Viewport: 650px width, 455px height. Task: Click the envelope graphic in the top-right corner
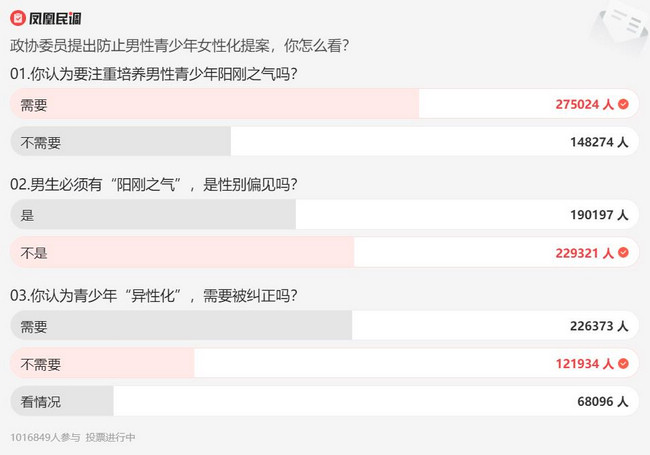[x=622, y=25]
